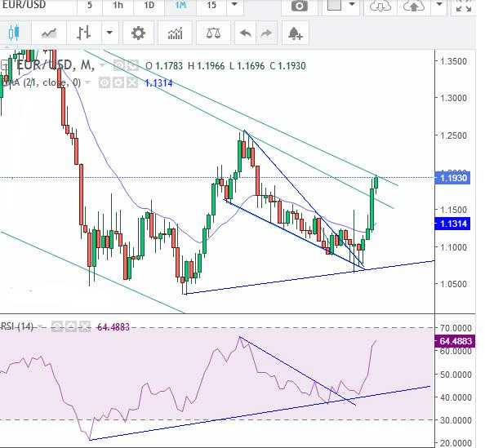Click the EUR/USD, M legend title

click(55, 65)
